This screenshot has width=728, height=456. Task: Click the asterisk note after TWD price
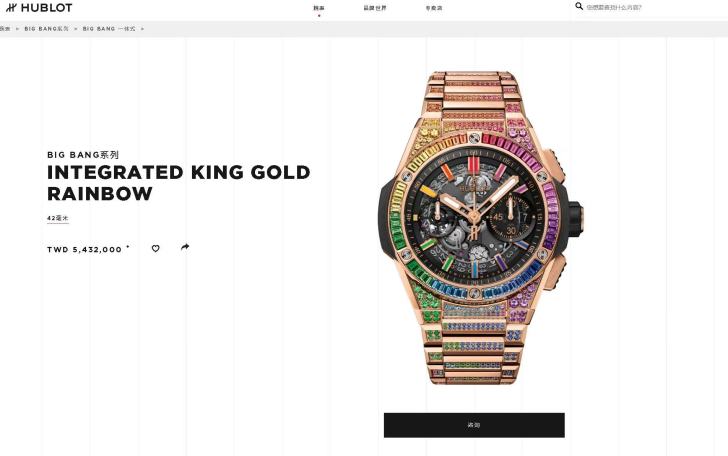point(128,247)
